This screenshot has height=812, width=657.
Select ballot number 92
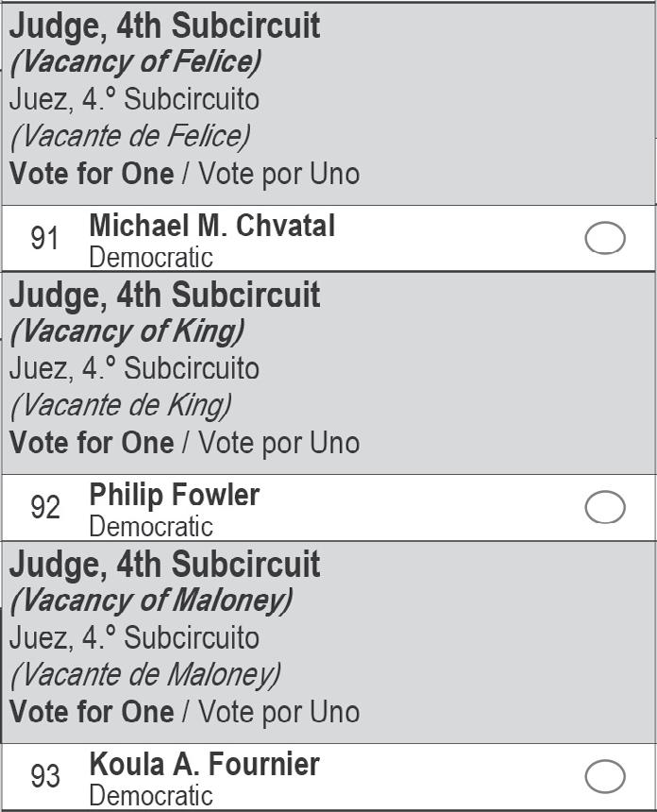tap(44, 507)
